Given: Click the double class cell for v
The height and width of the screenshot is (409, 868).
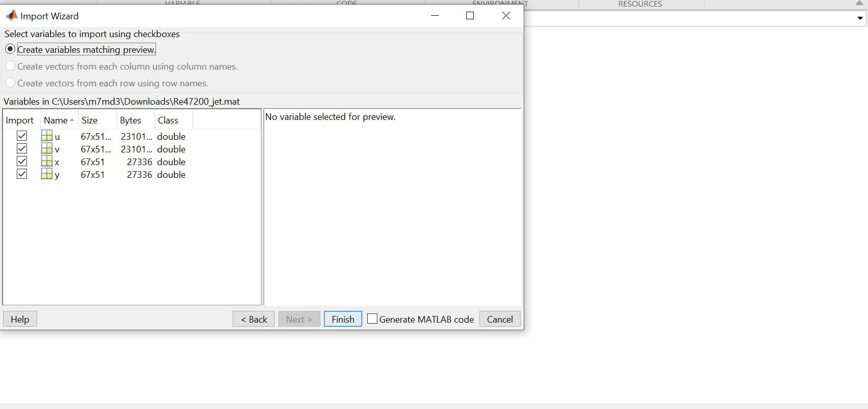Looking at the screenshot, I should (171, 149).
